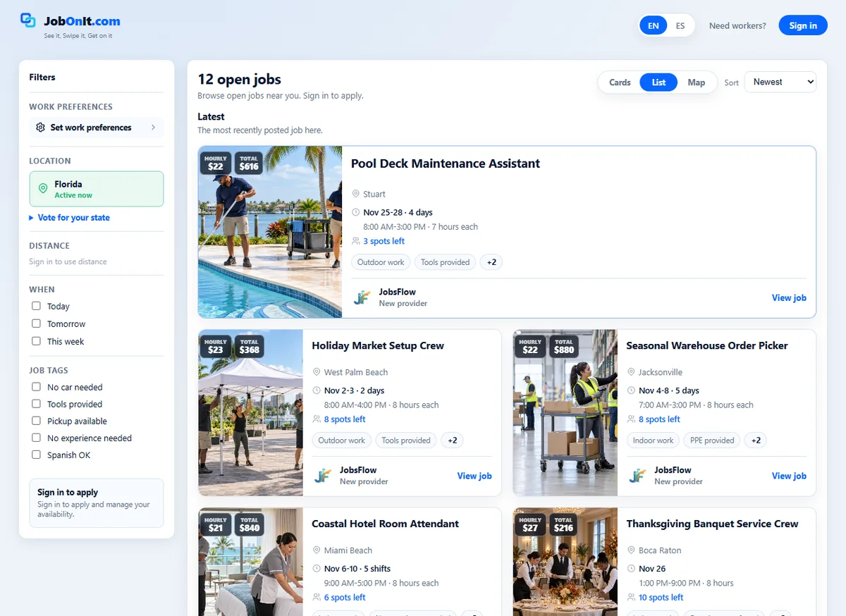Click the people icon beside 10 spots left

(631, 598)
